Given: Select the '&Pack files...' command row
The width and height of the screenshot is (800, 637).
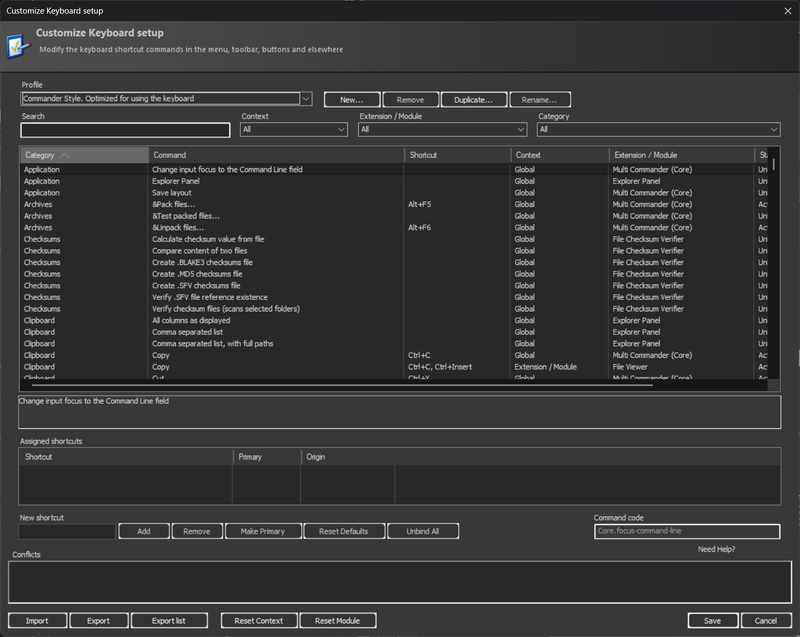Looking at the screenshot, I should (394, 205).
